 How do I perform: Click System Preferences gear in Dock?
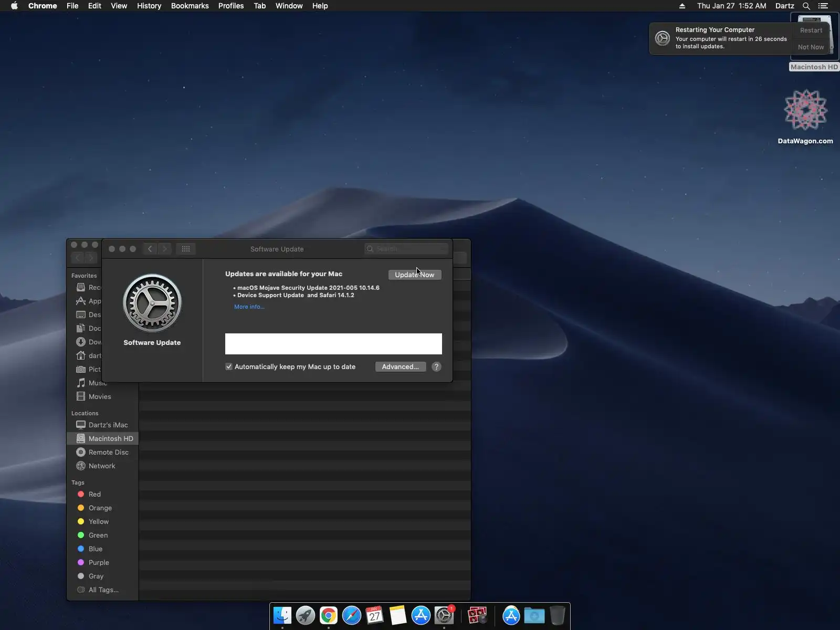(444, 615)
